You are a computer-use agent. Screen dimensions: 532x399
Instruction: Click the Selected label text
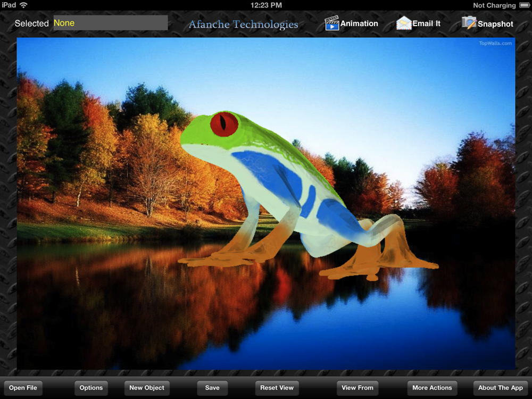[32, 23]
